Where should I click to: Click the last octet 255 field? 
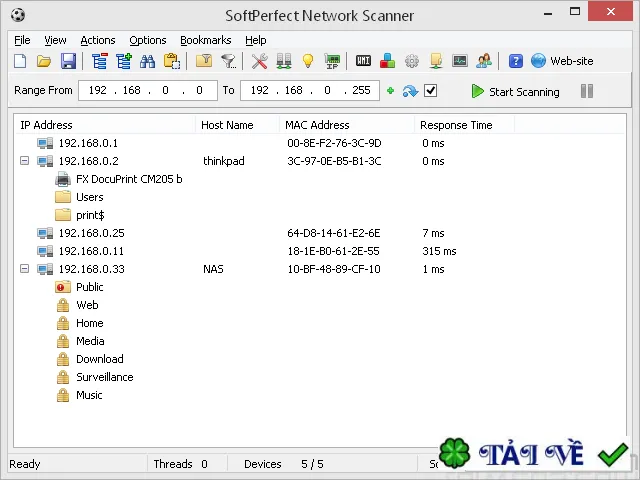361,90
